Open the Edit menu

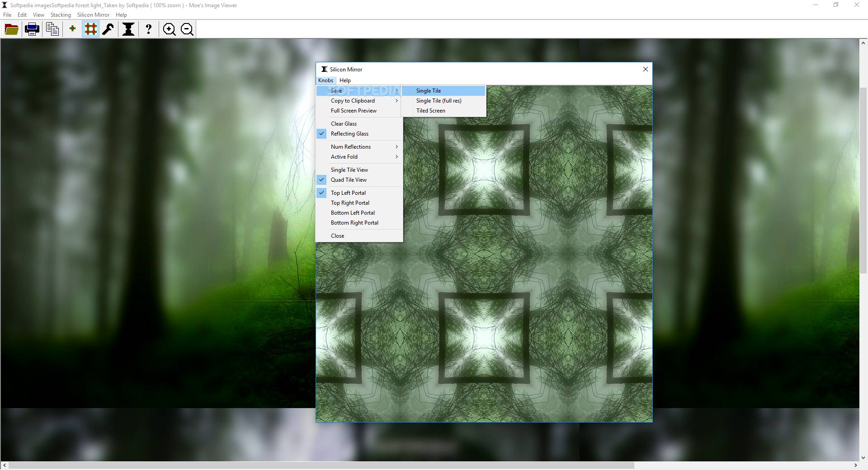tap(22, 14)
